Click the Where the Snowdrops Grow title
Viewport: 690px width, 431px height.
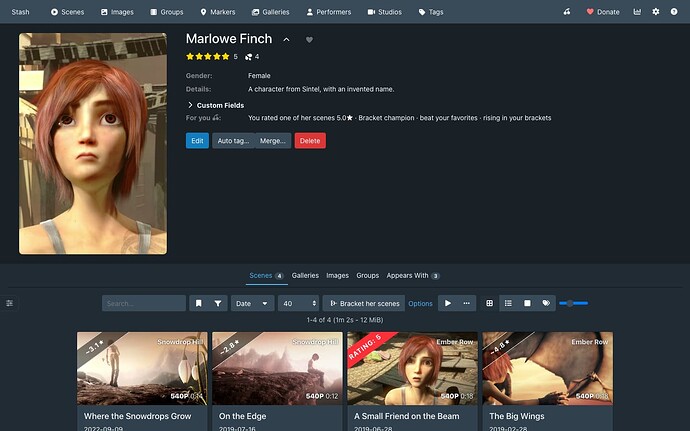pyautogui.click(x=138, y=416)
